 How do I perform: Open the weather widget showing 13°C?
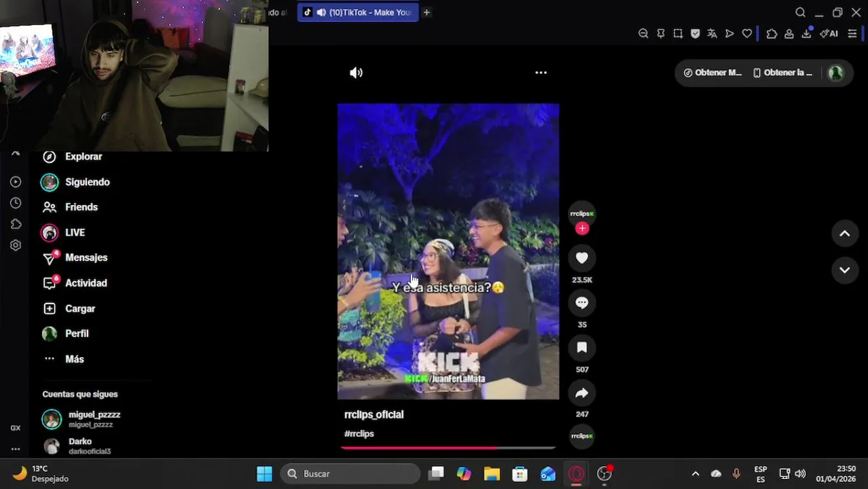click(41, 474)
